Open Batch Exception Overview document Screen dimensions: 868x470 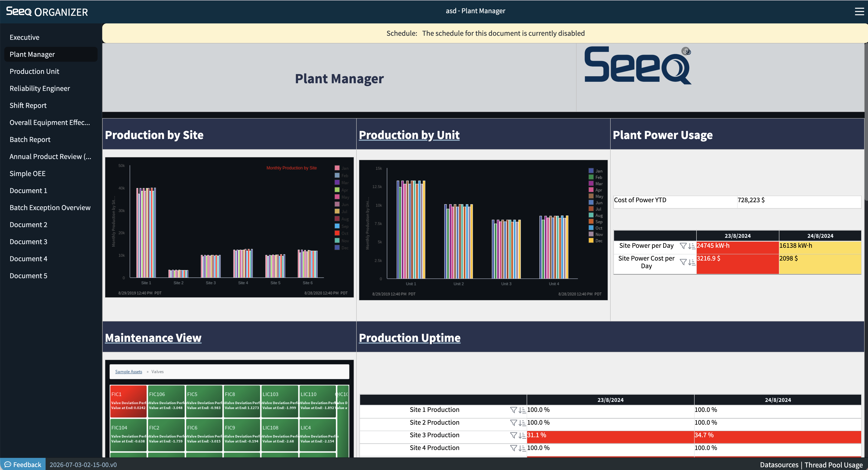tap(50, 208)
